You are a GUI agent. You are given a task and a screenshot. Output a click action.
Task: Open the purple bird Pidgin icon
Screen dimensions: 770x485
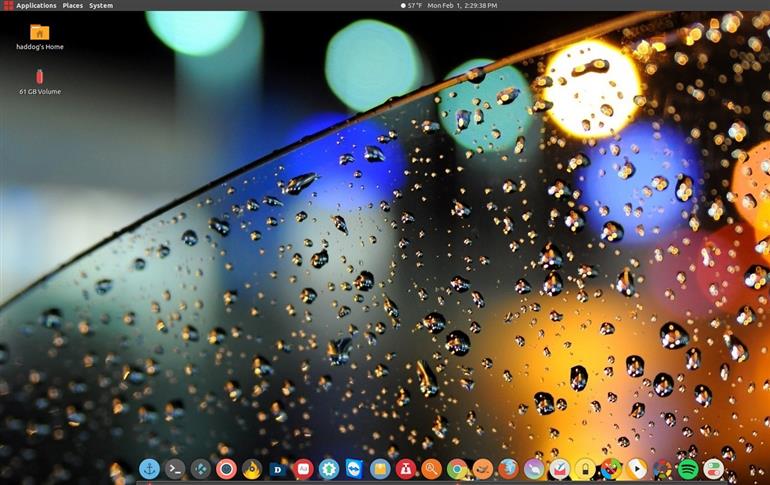534,469
